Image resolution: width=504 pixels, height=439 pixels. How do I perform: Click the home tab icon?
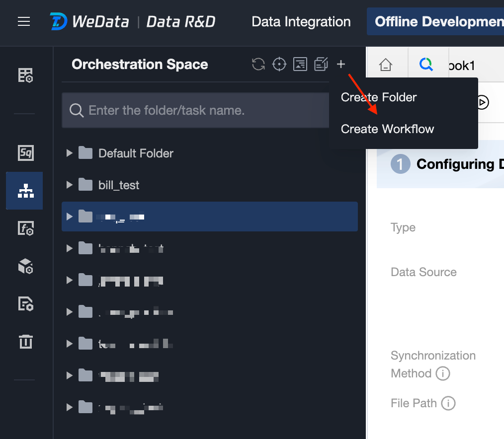[386, 65]
